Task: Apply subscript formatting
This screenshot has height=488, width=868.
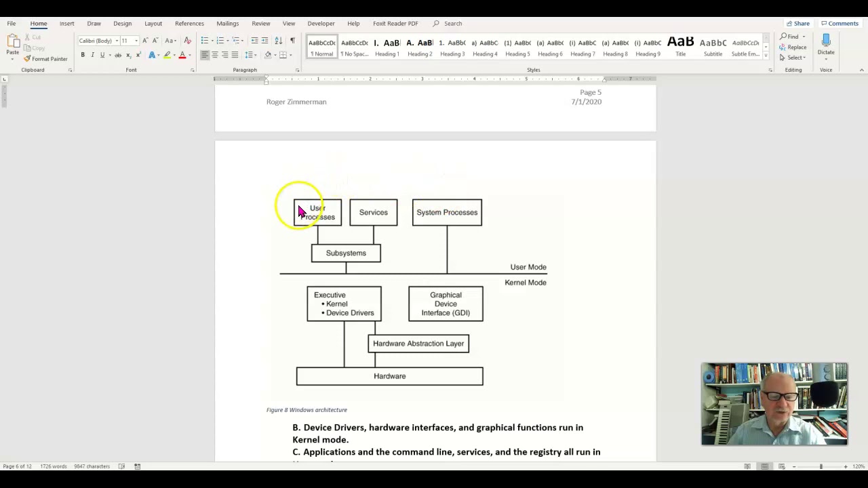Action: 128,55
